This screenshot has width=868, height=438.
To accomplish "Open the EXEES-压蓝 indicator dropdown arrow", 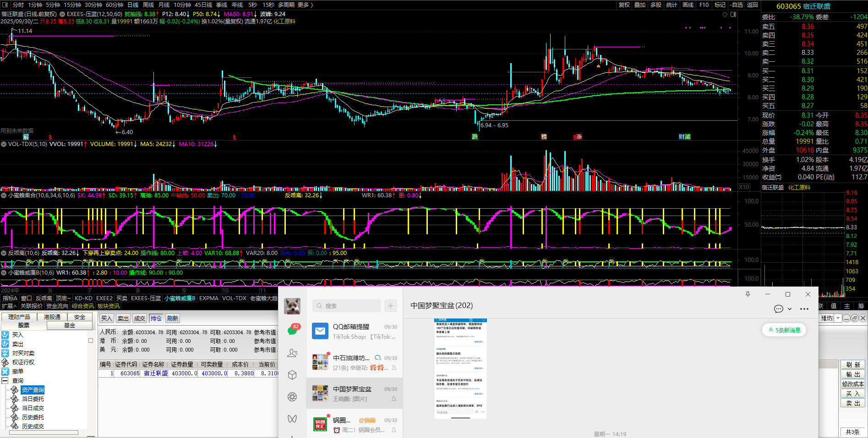I will click(62, 14).
